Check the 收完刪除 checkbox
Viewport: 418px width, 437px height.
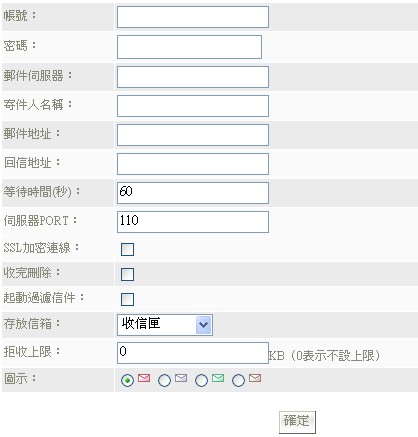127,274
